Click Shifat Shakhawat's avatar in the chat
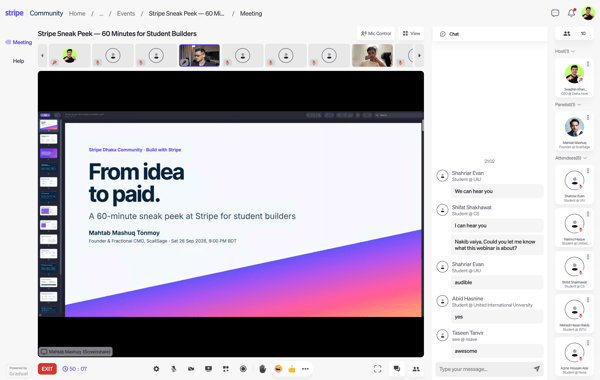The width and height of the screenshot is (600, 380). [x=442, y=210]
